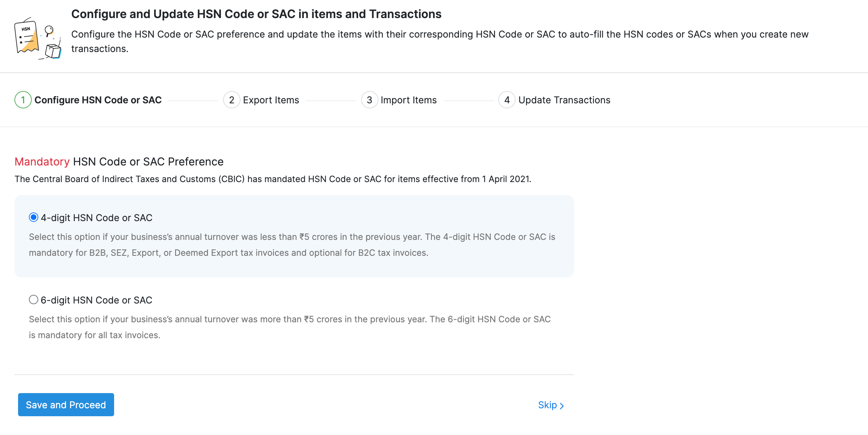868x435 pixels.
Task: Click the Mandatory label in red text
Action: coord(42,161)
